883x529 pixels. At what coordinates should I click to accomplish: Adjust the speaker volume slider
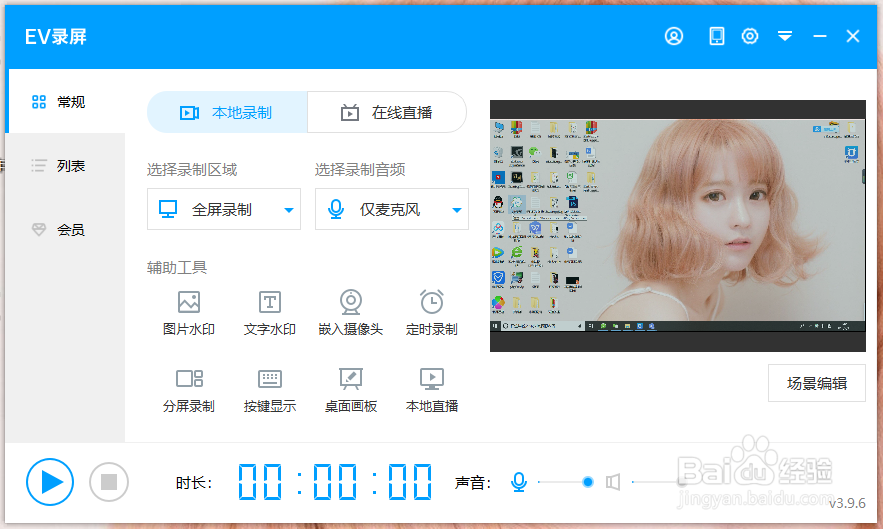pyautogui.click(x=659, y=482)
